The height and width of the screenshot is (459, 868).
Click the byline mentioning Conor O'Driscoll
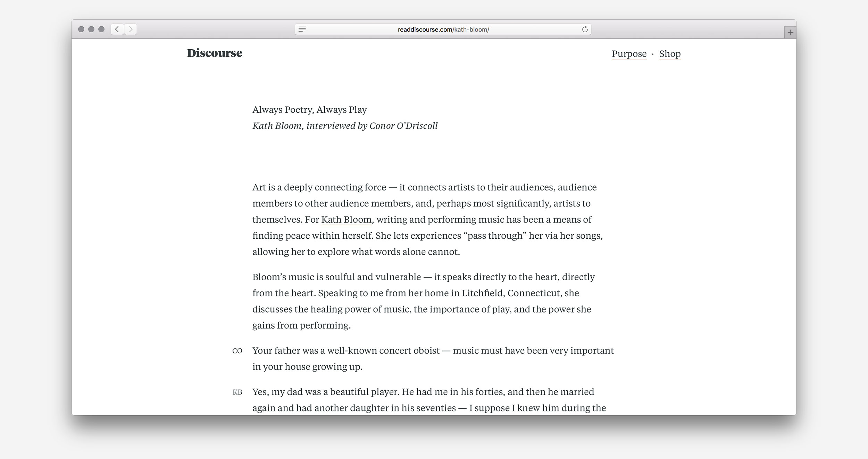click(x=345, y=126)
